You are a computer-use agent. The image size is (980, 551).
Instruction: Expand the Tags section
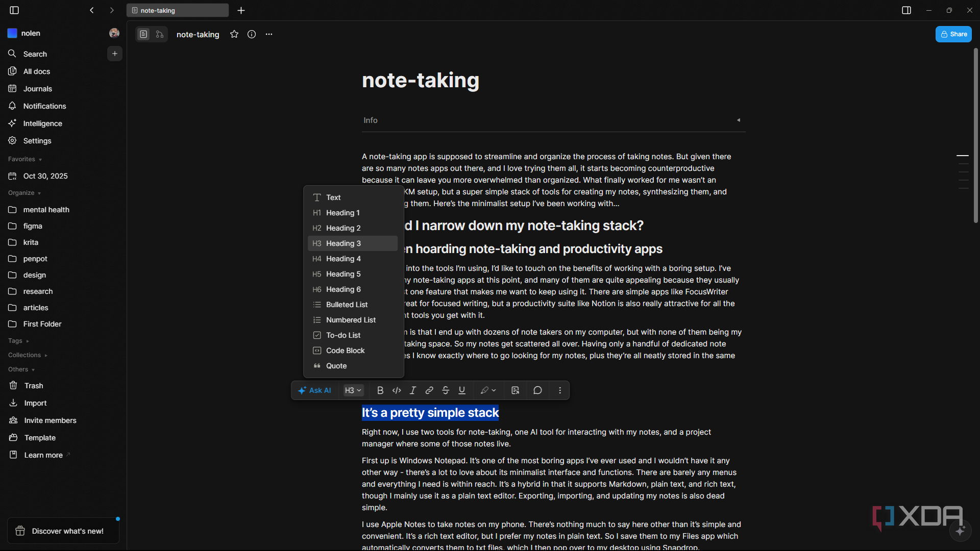tap(19, 341)
